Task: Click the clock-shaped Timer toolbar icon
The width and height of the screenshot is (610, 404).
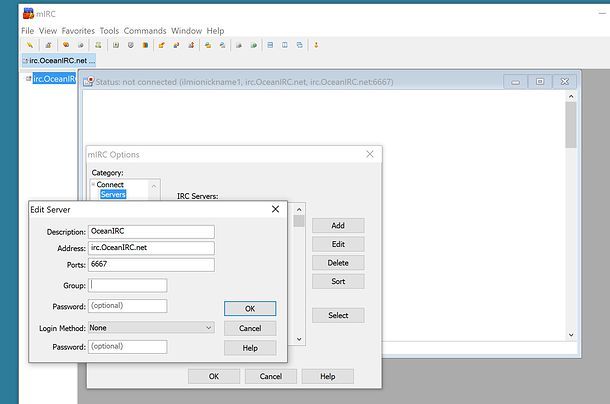Action: (131, 45)
